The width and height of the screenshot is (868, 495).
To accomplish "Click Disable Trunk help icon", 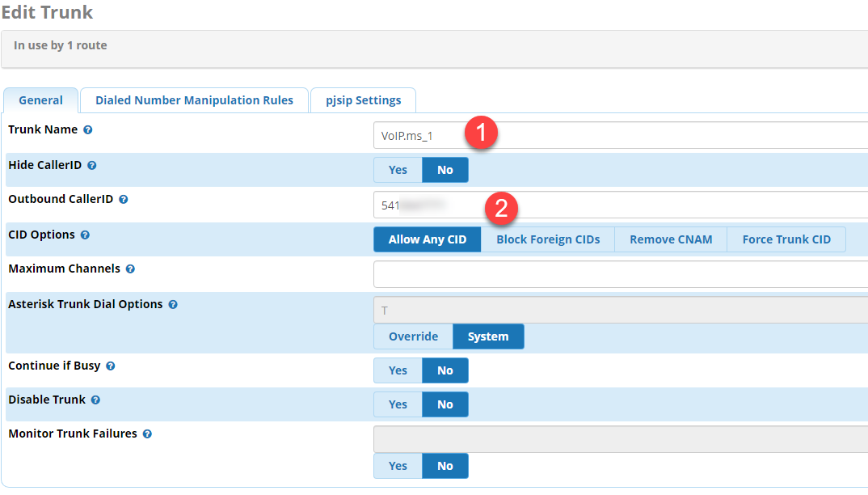I will pos(95,400).
